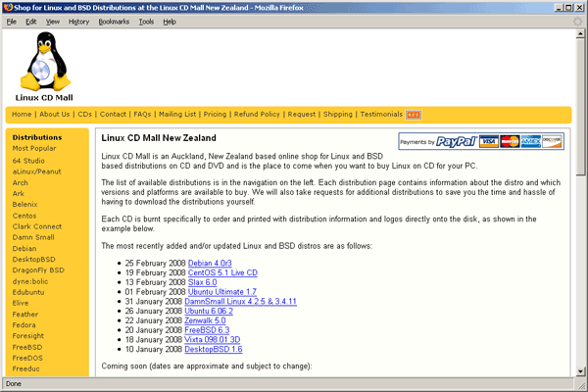Select Clark Connect distribution

37,226
